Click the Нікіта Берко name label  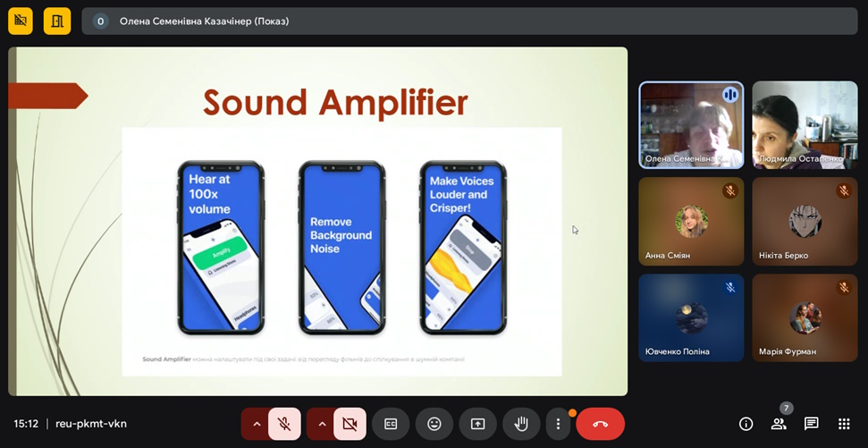pyautogui.click(x=783, y=255)
